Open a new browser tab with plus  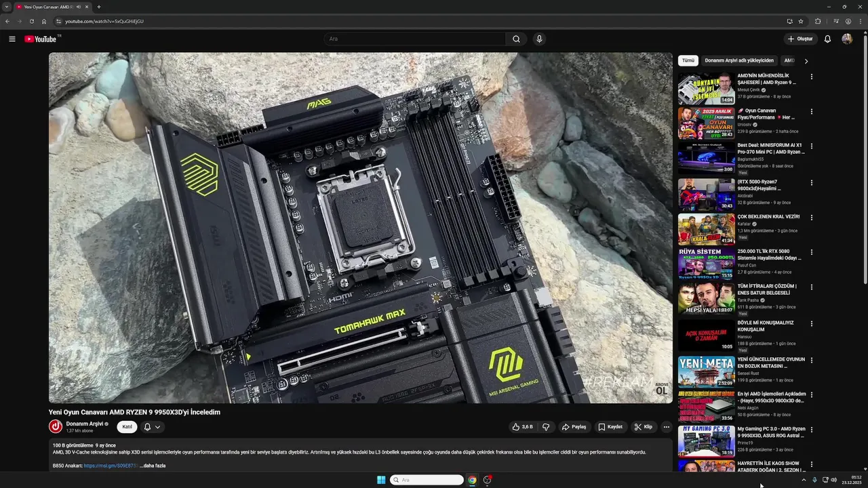(x=99, y=7)
